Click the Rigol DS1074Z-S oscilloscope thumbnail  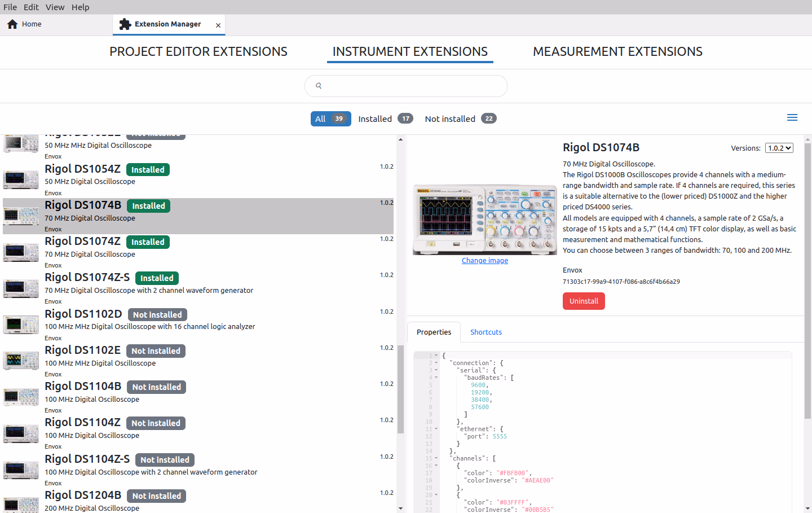pos(21,288)
